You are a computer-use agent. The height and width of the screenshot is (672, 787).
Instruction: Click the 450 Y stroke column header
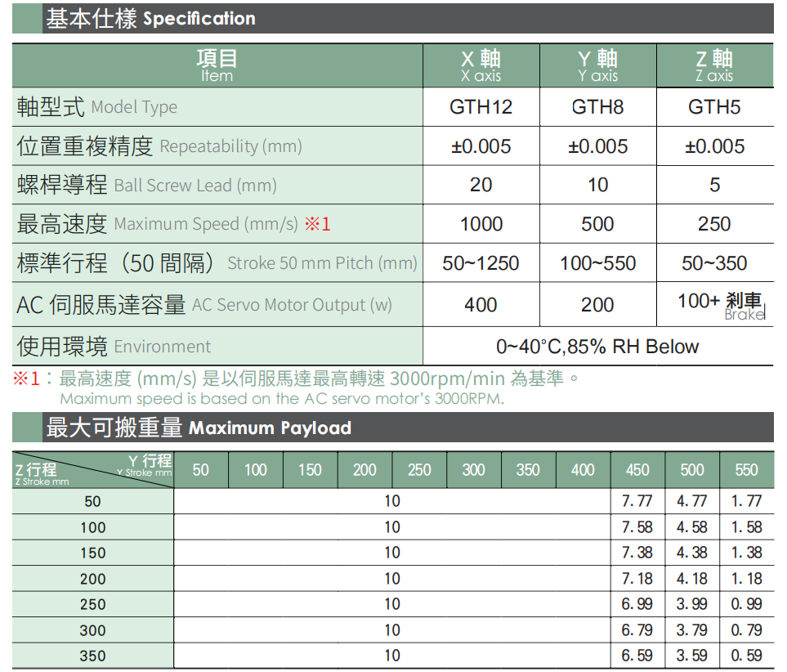pyautogui.click(x=637, y=470)
